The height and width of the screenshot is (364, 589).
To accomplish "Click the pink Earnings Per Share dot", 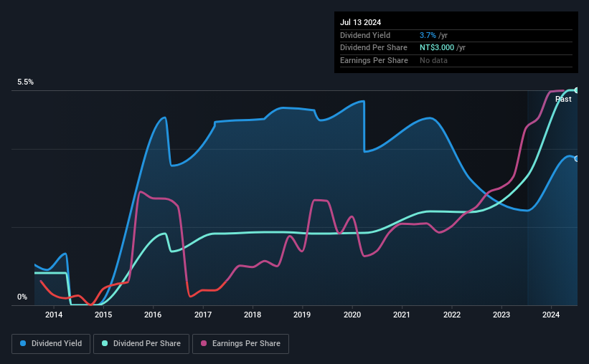I will coord(204,343).
